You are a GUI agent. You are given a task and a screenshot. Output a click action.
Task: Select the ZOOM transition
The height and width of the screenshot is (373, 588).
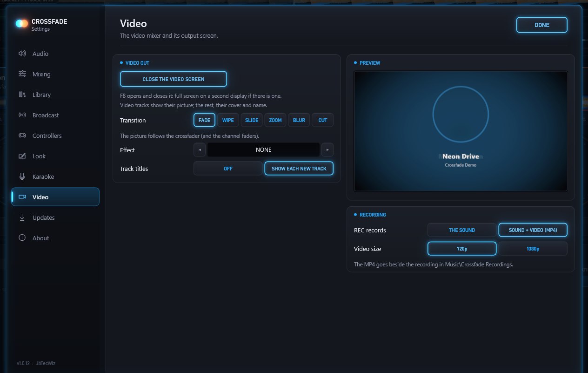pyautogui.click(x=275, y=120)
